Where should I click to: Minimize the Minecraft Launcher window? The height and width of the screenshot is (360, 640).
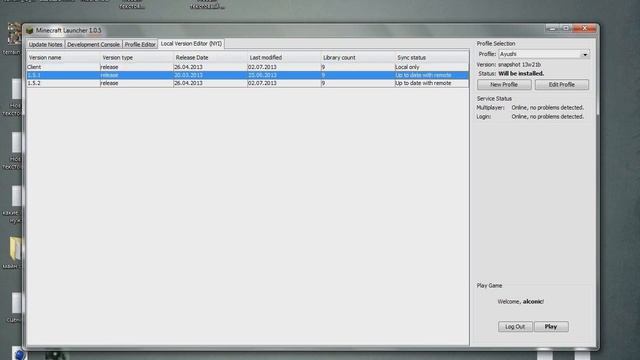click(x=552, y=28)
